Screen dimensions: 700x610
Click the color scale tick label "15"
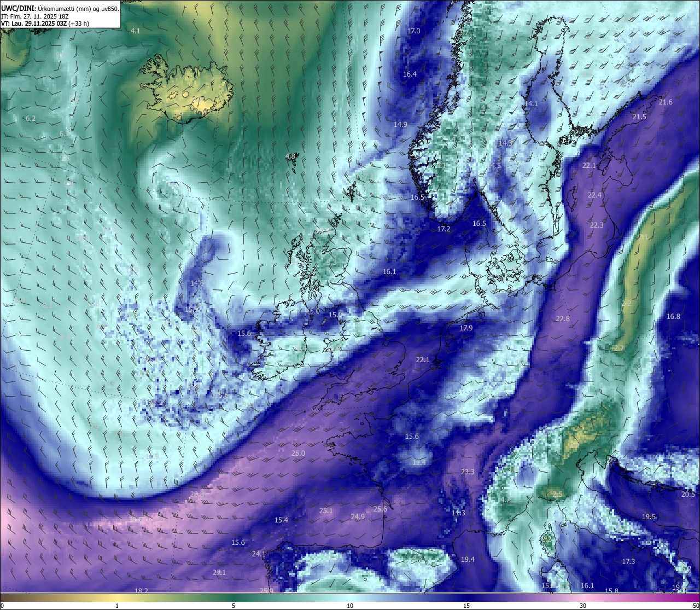pos(466,606)
